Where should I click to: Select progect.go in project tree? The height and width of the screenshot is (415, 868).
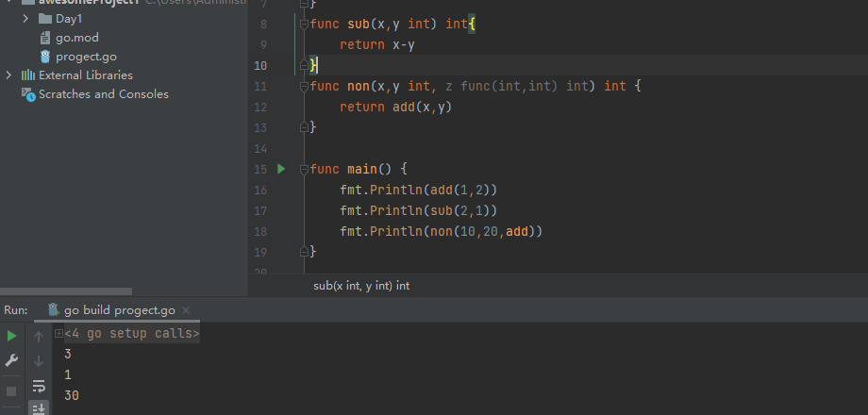(86, 57)
